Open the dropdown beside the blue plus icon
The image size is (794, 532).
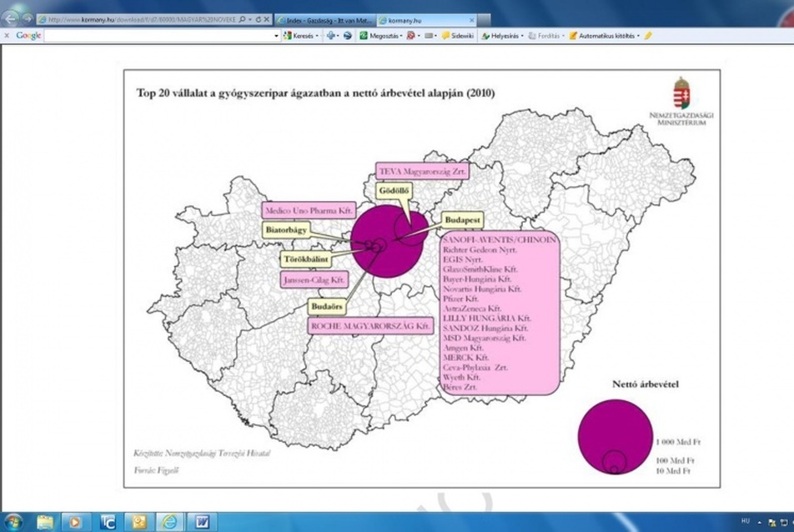[x=338, y=36]
